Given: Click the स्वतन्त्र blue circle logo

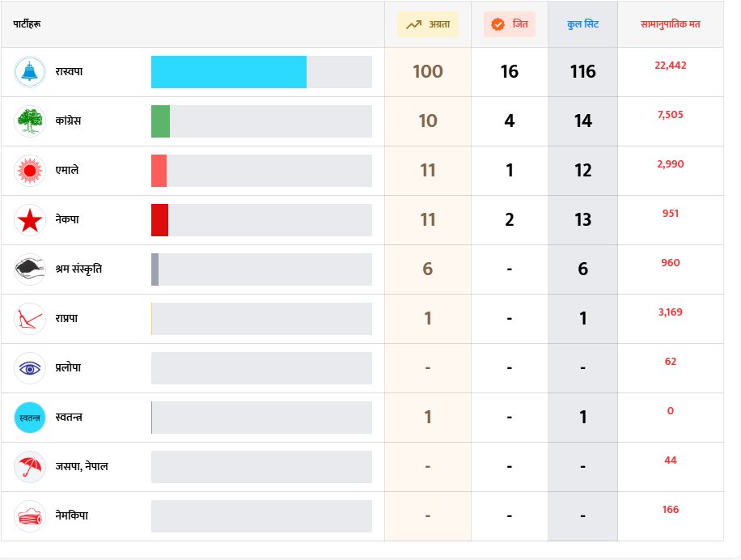Looking at the screenshot, I should click(30, 418).
